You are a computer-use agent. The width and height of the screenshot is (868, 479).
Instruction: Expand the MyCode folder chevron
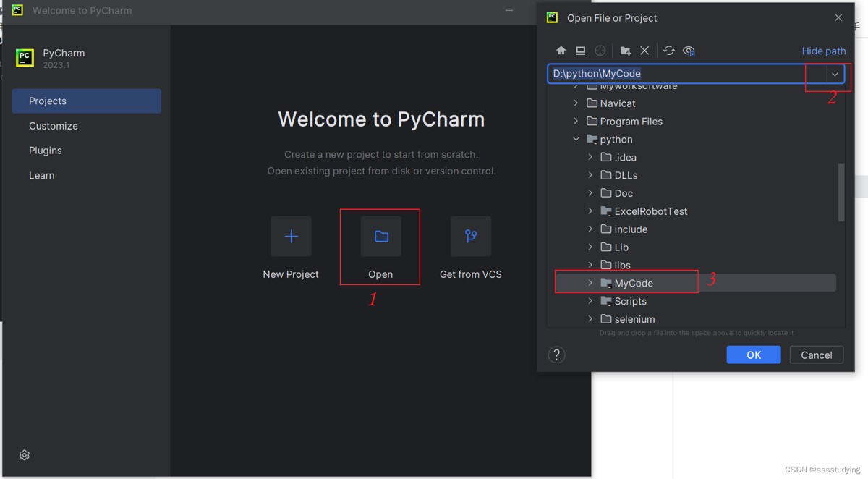590,283
